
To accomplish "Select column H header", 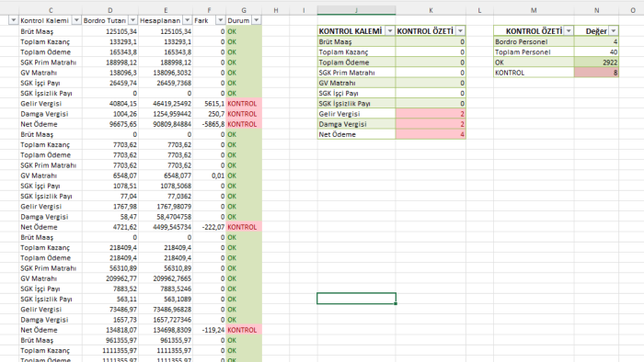I will [276, 10].
